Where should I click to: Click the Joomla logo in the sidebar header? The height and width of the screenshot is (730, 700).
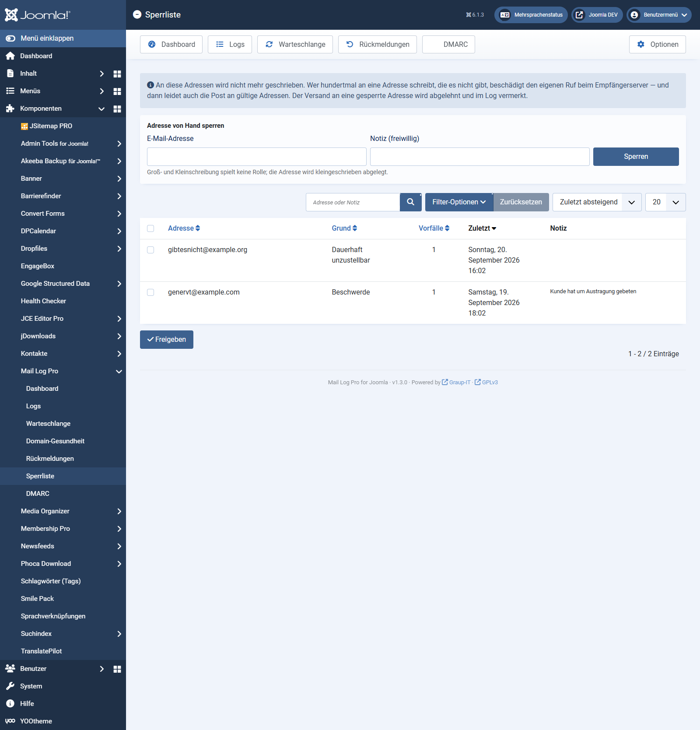point(37,15)
